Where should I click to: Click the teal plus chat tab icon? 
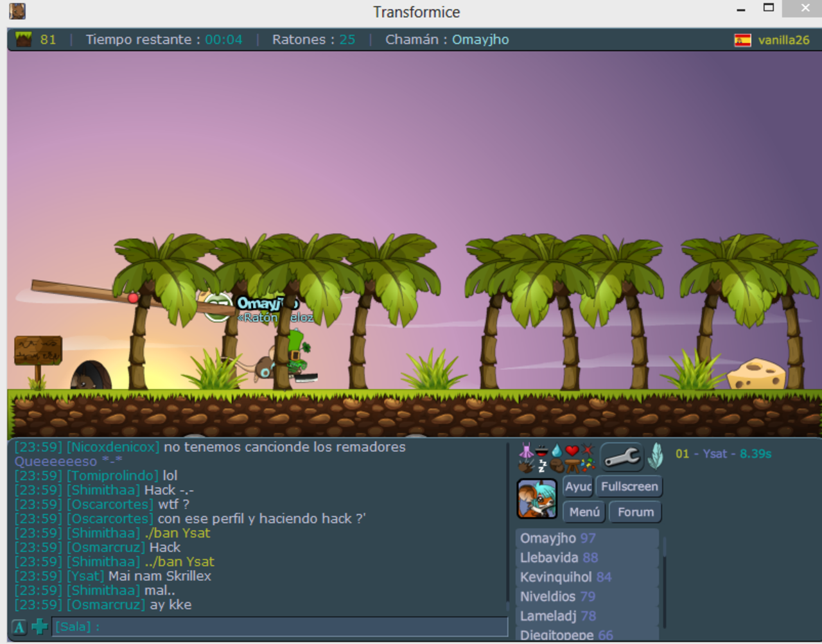[40, 627]
